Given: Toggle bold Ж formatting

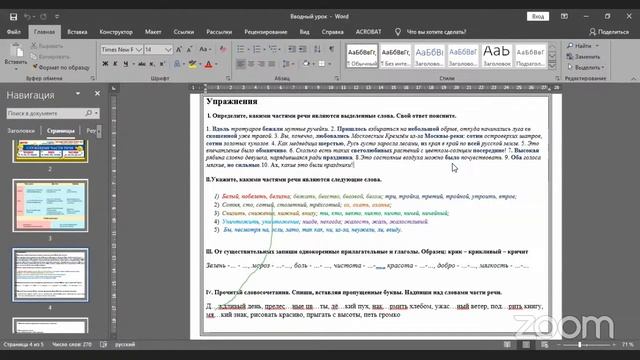Looking at the screenshot, I should coord(105,64).
